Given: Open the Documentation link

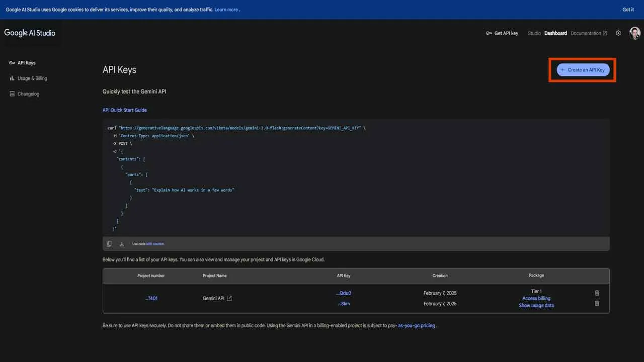Looking at the screenshot, I should coord(589,33).
